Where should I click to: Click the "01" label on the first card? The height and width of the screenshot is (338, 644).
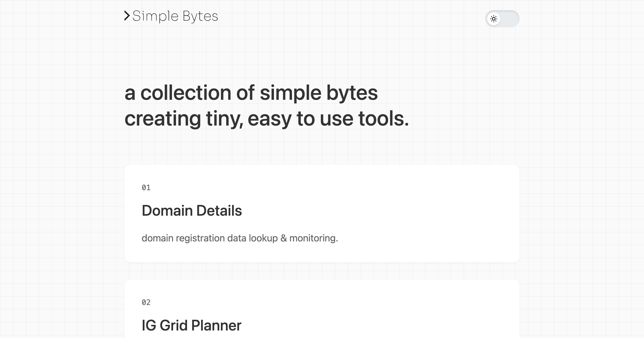point(146,188)
